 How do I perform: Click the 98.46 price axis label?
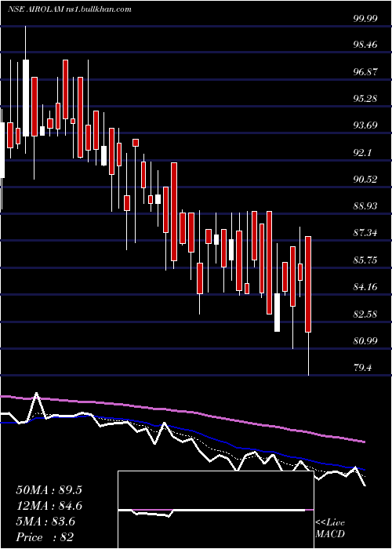coord(365,45)
